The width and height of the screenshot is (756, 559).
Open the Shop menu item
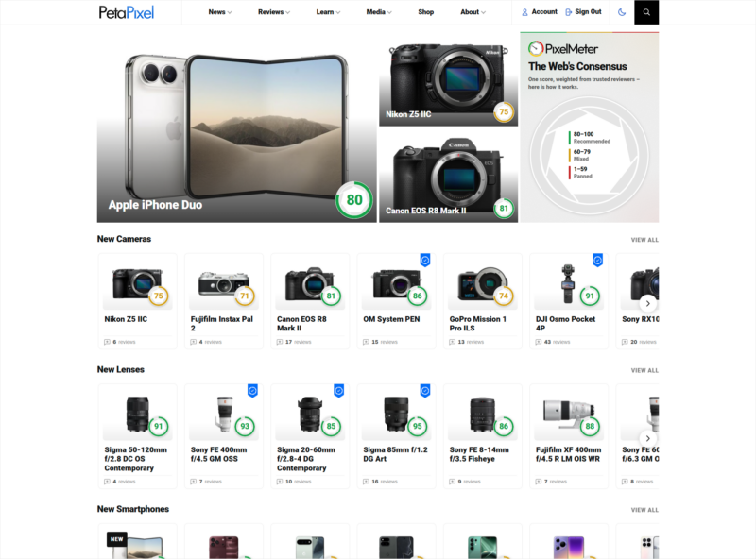point(426,12)
